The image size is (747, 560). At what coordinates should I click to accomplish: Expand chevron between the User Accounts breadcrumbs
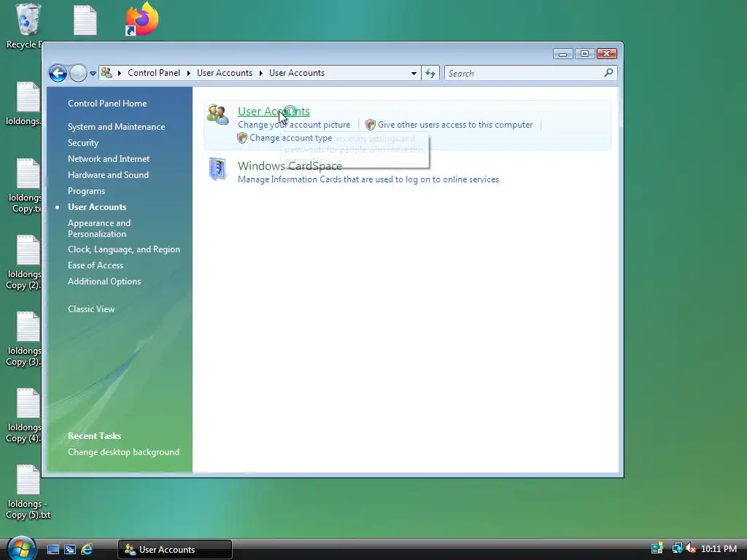[261, 73]
